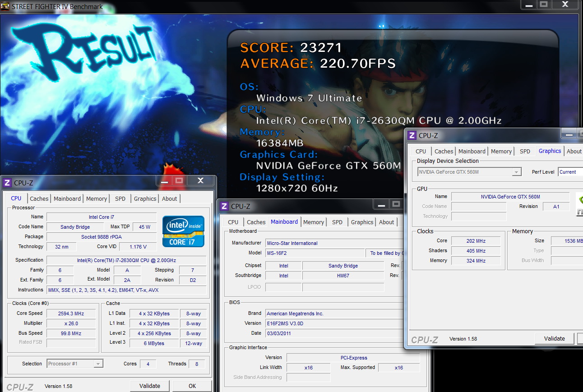This screenshot has width=583, height=392.
Task: Open the Perf Level Current dropdown
Action: click(570, 172)
